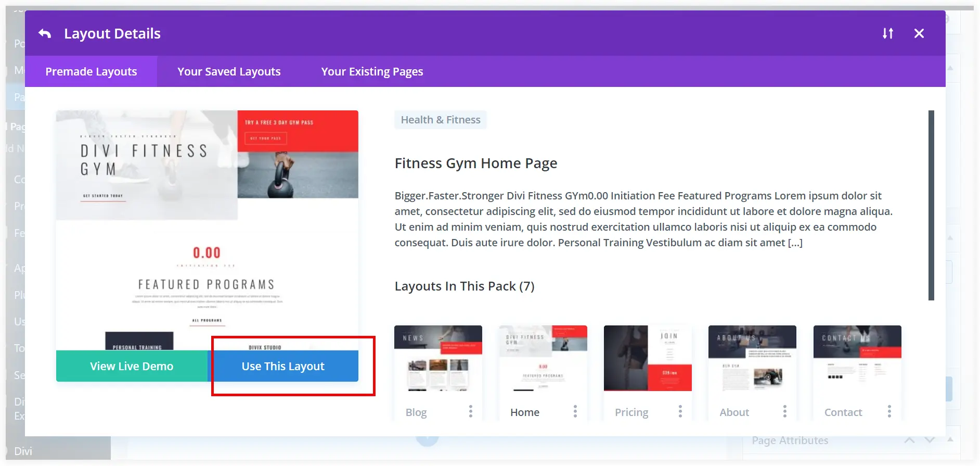Screen dimensions: 980x466
Task: Open the Home layout thumbnail
Action: [543, 358]
